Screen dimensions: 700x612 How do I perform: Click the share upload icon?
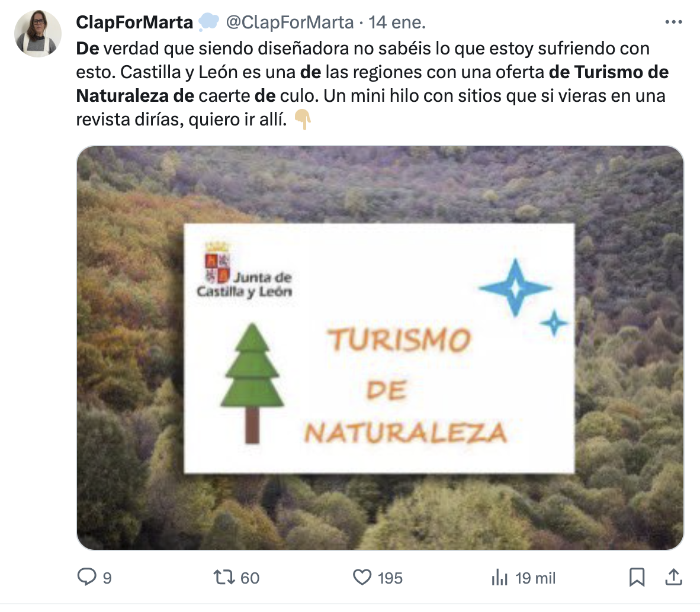pyautogui.click(x=674, y=576)
